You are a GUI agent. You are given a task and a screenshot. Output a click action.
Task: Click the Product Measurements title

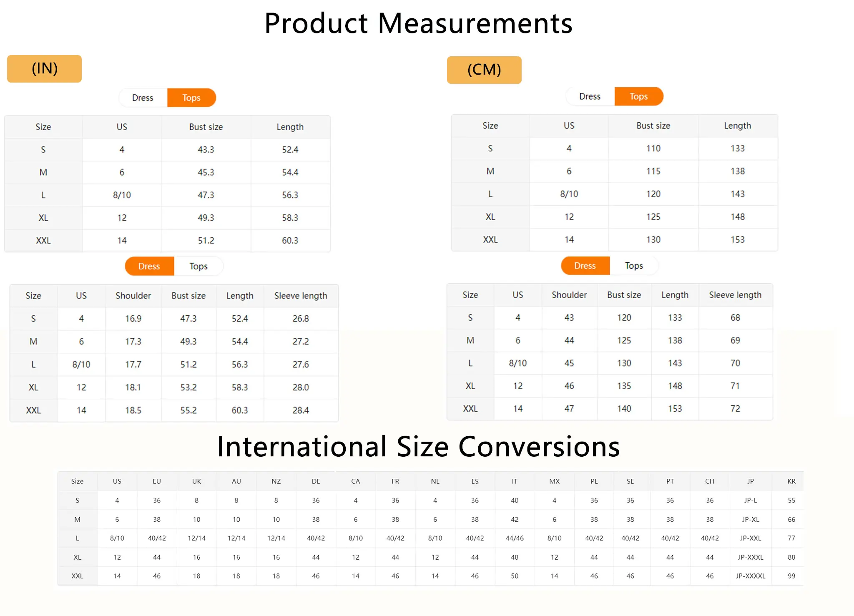pyautogui.click(x=418, y=23)
